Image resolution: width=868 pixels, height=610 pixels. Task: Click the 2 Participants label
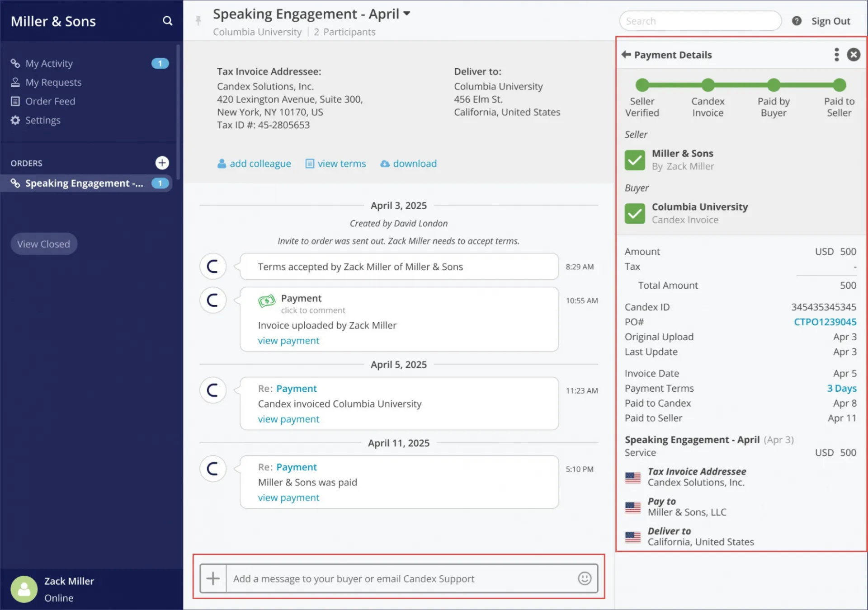click(x=344, y=32)
